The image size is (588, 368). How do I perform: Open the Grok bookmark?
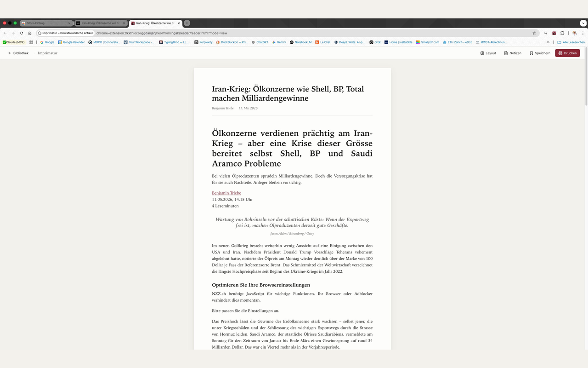coord(375,42)
